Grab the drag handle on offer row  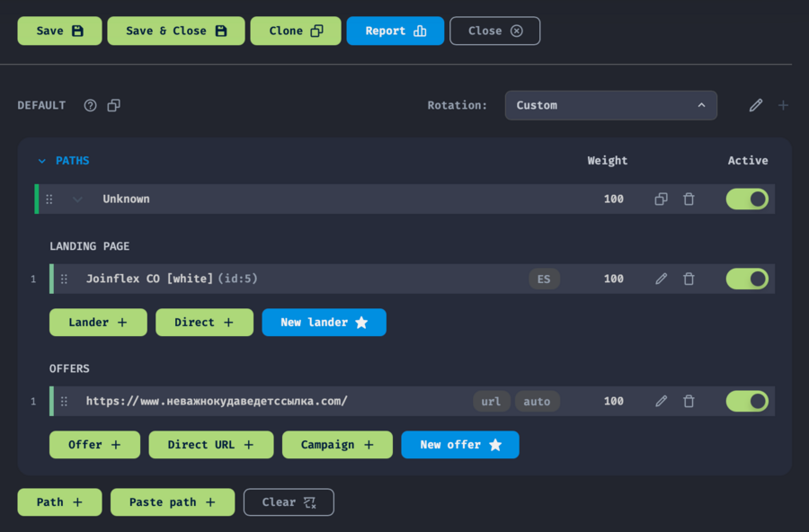tap(64, 401)
